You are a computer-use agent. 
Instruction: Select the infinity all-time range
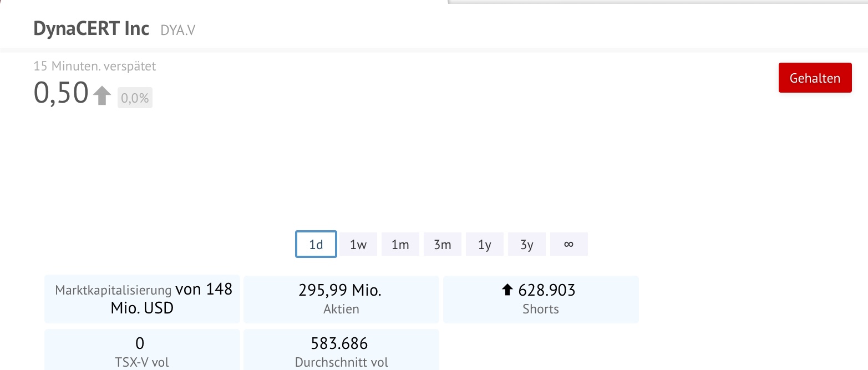click(x=568, y=244)
